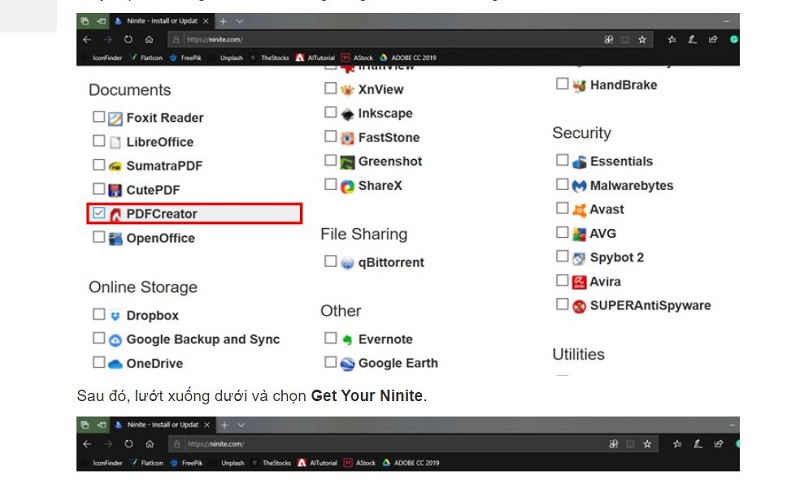Check the Inkscape checkbox

pyautogui.click(x=331, y=112)
